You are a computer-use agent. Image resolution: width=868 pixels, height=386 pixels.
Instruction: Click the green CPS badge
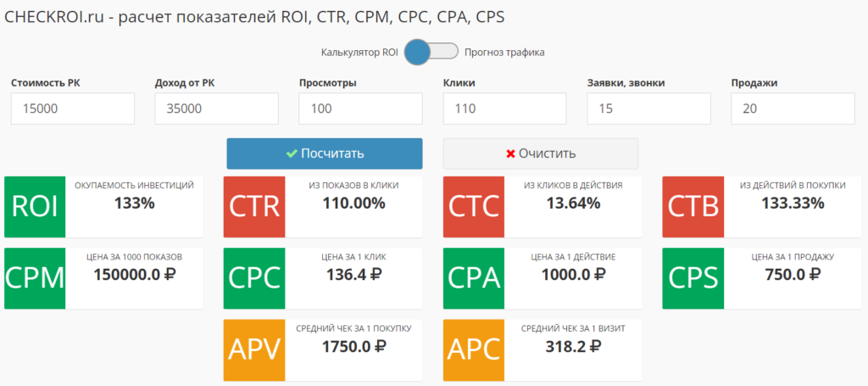click(x=693, y=277)
